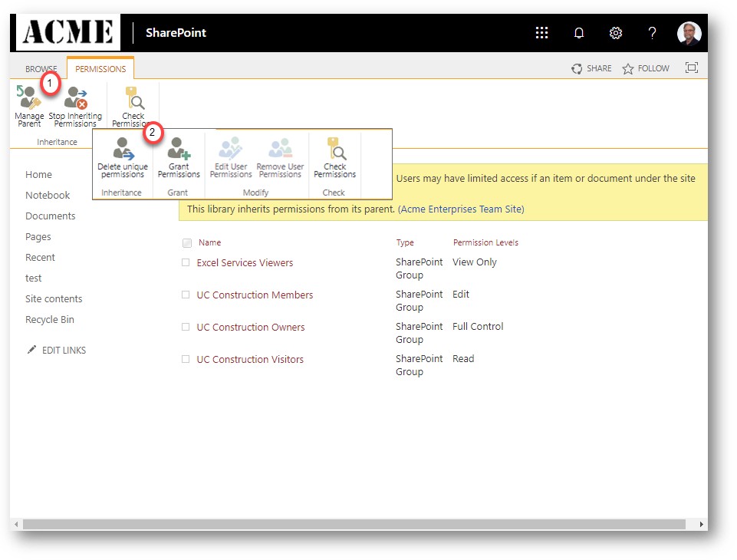Tick the Excel Services Viewers checkbox
The height and width of the screenshot is (560, 737).
click(186, 262)
